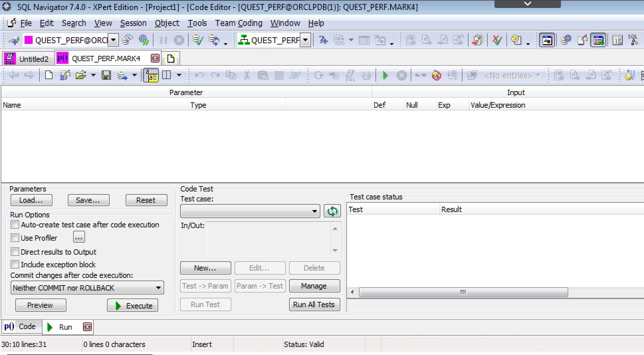644x355 pixels.
Task: Click the disabled-bug debug toggle icon
Action: point(436,75)
